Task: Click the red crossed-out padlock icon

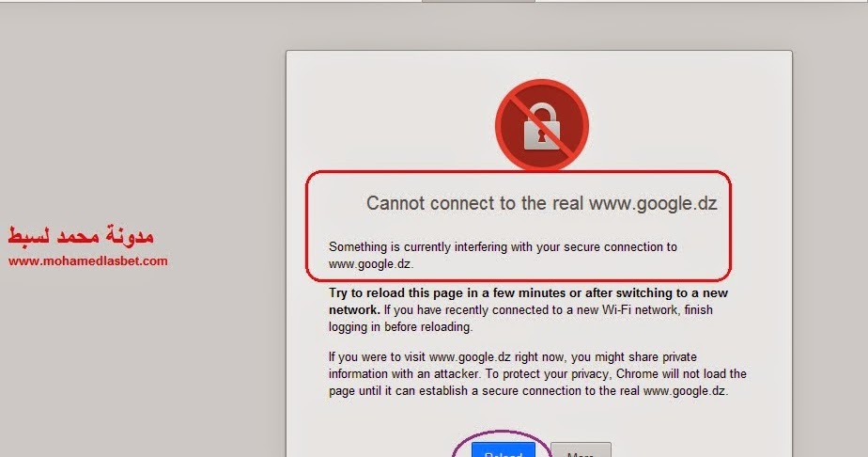Action: pos(541,125)
